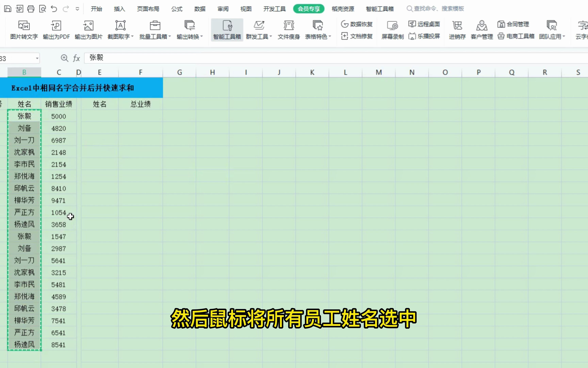Switch to 开发工具 ribbon tab
Screen dimensions: 588x368
pyautogui.click(x=275, y=9)
